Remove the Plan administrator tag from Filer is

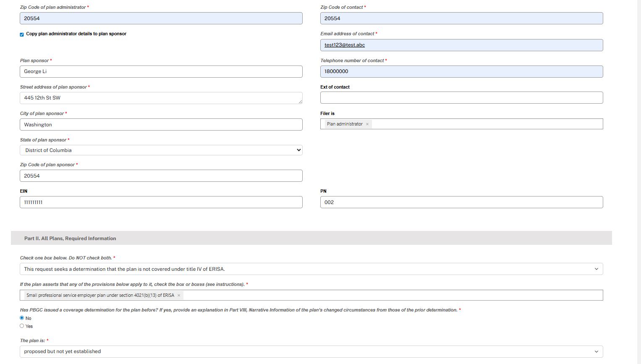(x=367, y=124)
